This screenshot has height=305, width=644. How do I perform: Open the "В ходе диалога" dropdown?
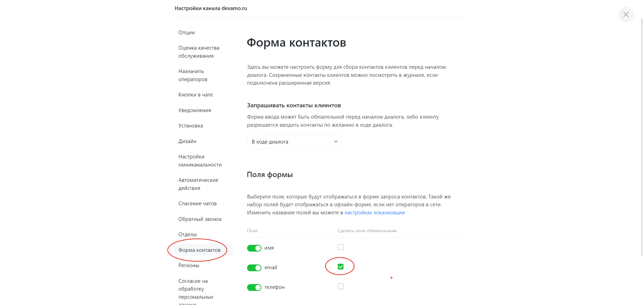coord(294,141)
